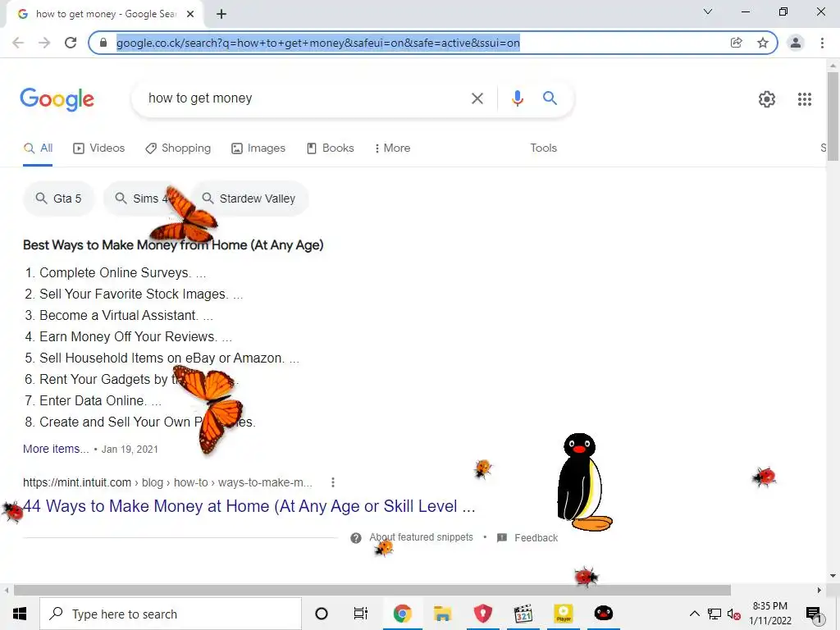The height and width of the screenshot is (630, 840).
Task: Expand the More search categories menu
Action: (393, 148)
